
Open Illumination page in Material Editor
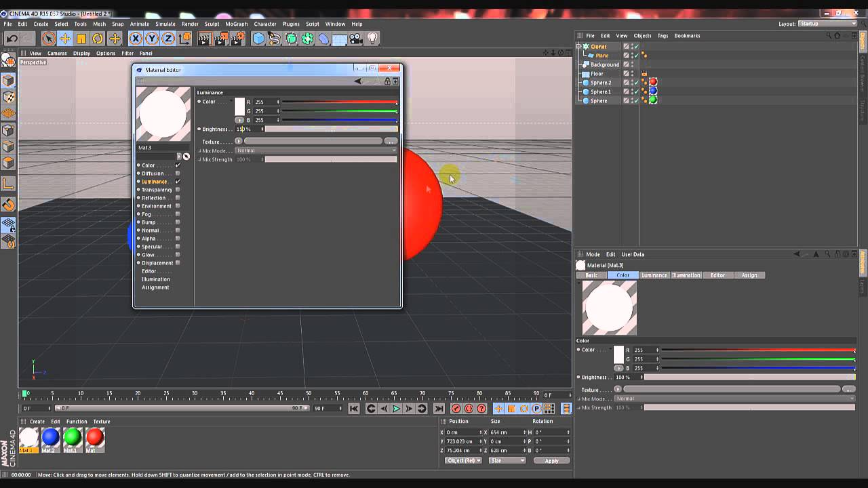point(155,279)
